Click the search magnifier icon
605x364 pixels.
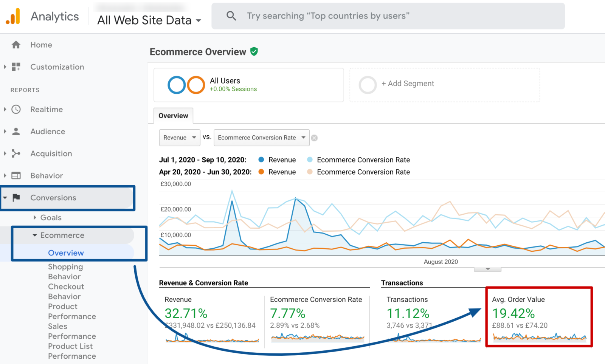point(231,16)
